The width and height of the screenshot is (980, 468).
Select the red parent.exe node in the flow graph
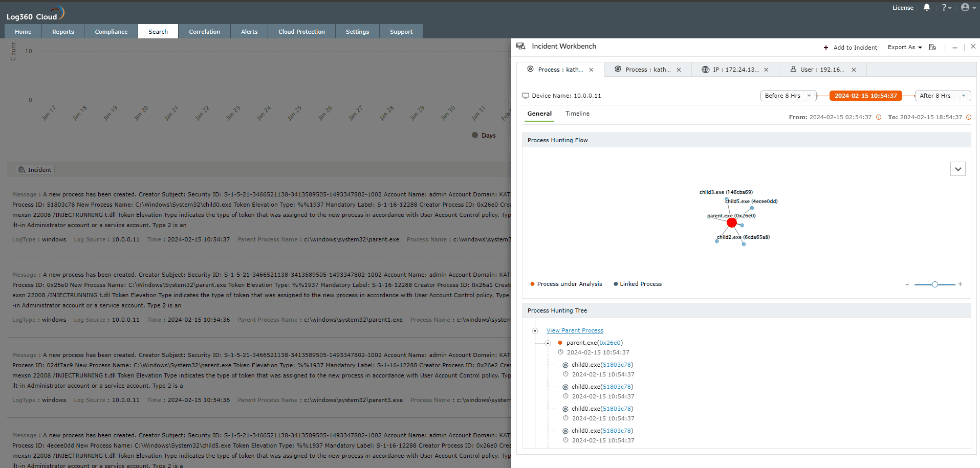(732, 222)
